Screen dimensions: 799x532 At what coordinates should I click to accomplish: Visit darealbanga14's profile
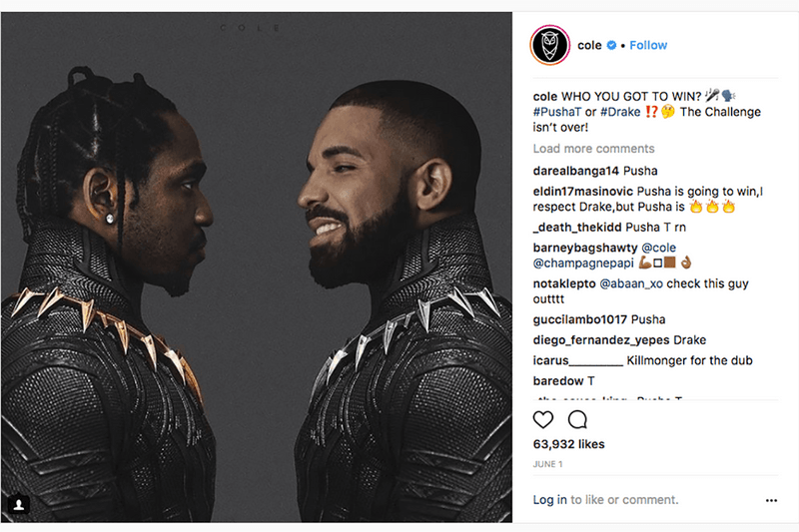[576, 171]
